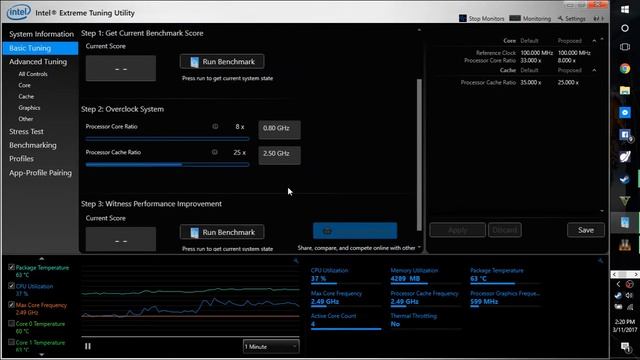The height and width of the screenshot is (360, 640).
Task: Collapse the Cache section in proposed settings
Action: point(594,70)
